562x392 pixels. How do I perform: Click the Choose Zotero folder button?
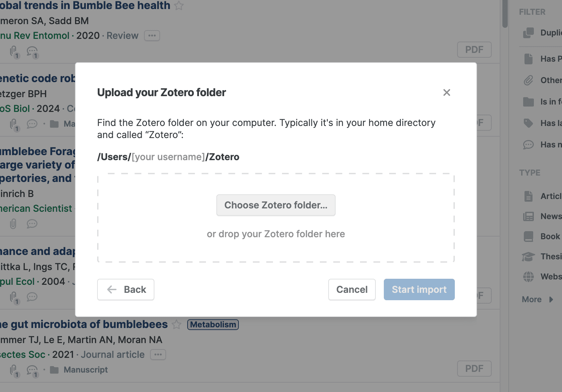point(276,205)
